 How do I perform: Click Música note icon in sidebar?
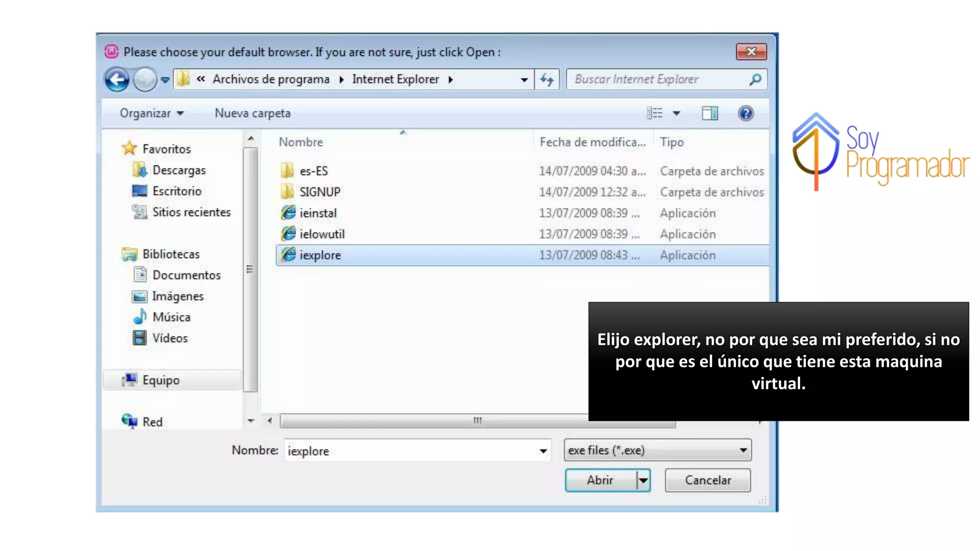click(x=140, y=317)
